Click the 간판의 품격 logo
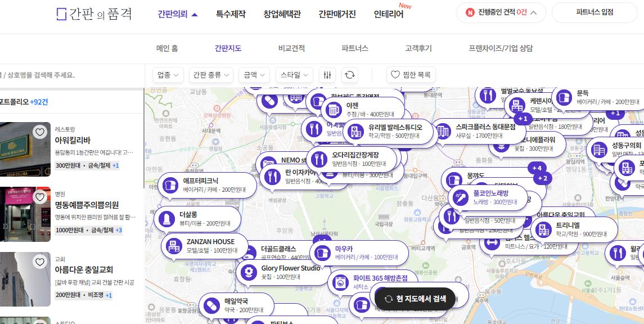644x324 pixels. coord(94,13)
